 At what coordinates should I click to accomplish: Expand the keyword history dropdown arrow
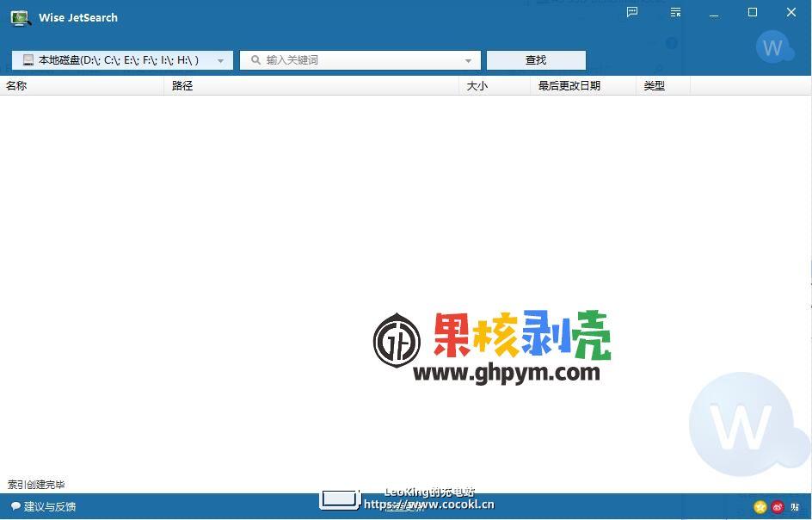pyautogui.click(x=468, y=60)
